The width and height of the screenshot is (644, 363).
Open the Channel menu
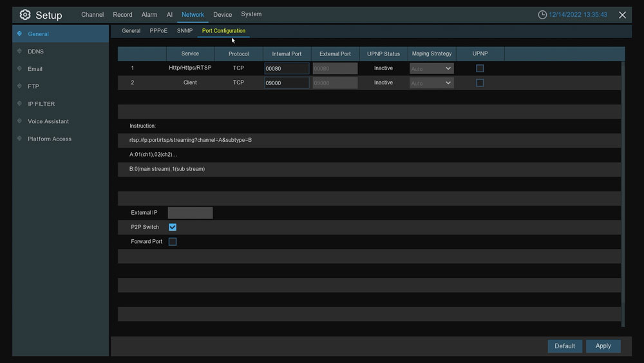92,14
